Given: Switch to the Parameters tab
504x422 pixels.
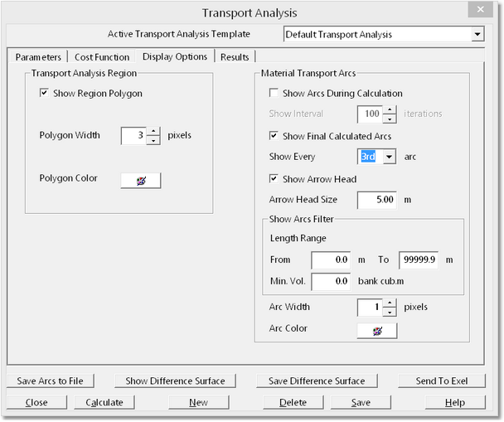Looking at the screenshot, I should tap(38, 57).
